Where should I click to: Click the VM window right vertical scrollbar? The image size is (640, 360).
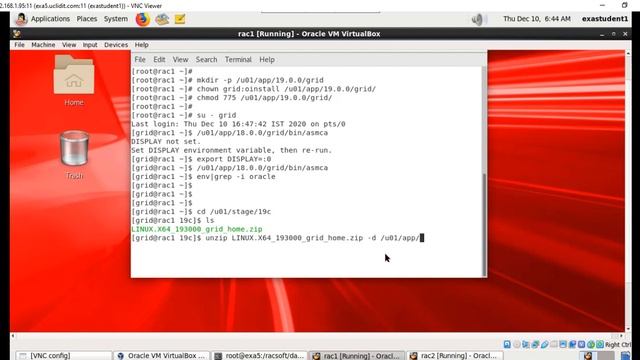tap(628, 191)
